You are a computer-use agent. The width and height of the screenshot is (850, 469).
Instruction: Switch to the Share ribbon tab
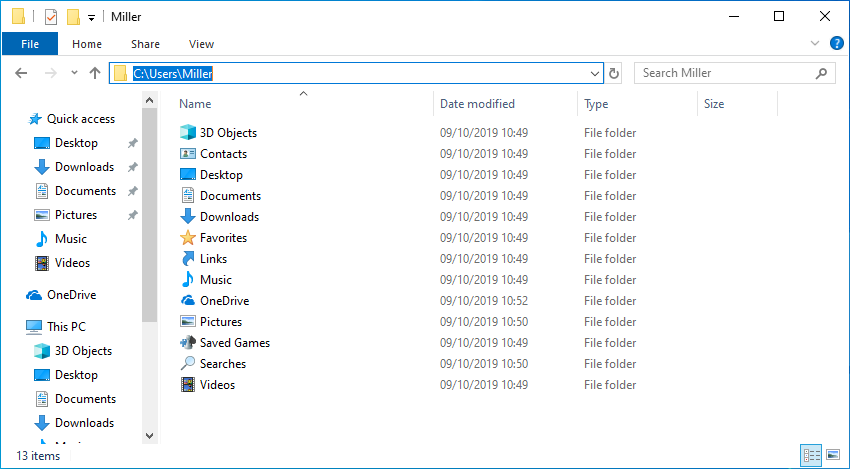(x=145, y=44)
